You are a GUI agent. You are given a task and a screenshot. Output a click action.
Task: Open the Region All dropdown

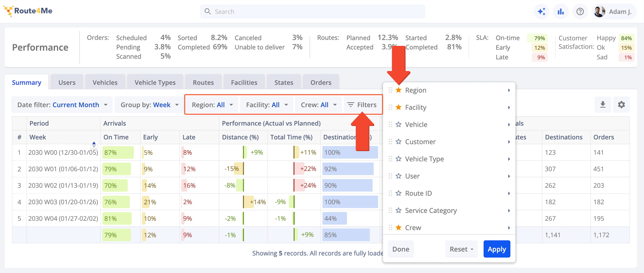212,105
